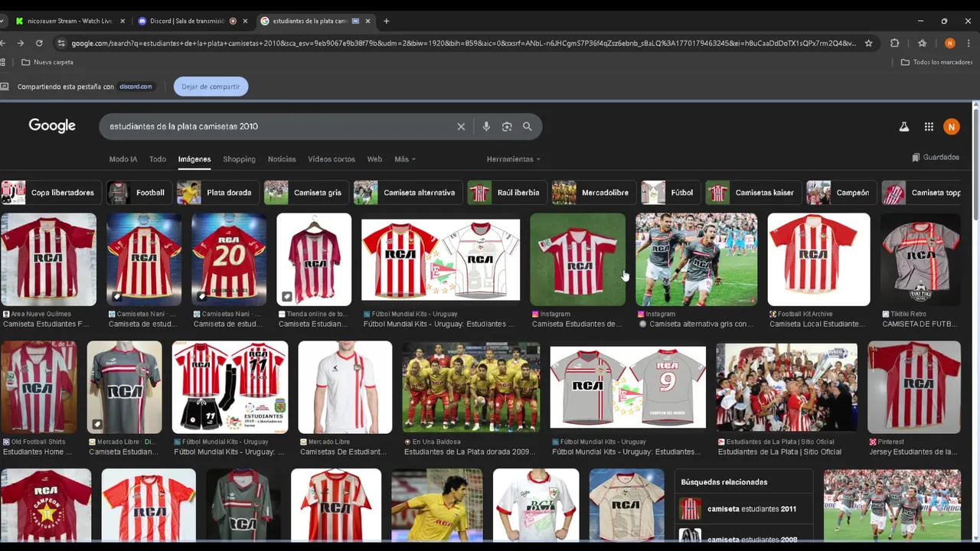
Task: Open the Football Kit Archive shirt image
Action: click(x=818, y=259)
